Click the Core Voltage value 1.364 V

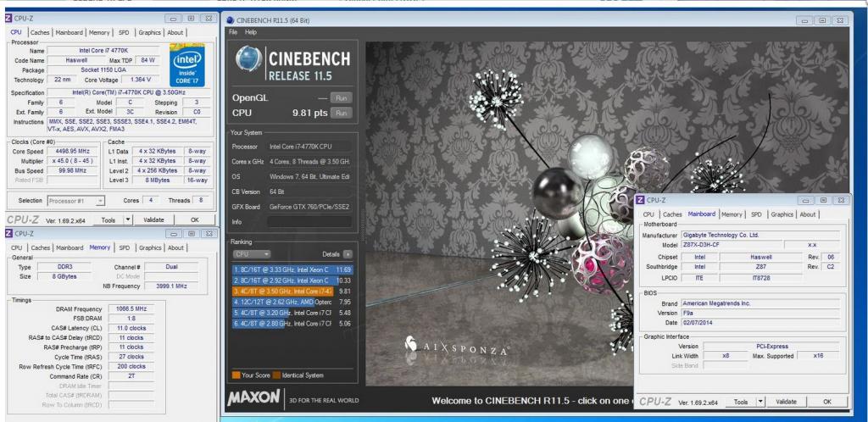tap(141, 80)
